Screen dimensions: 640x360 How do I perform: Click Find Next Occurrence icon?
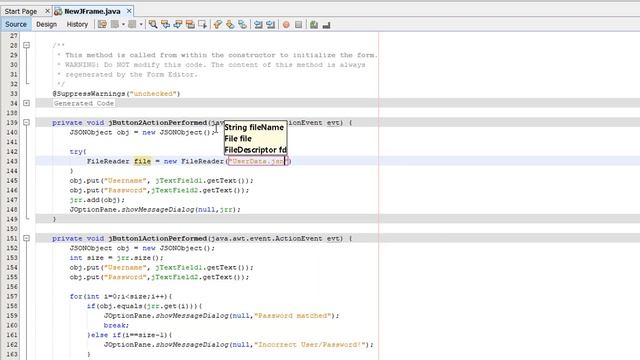click(x=178, y=24)
